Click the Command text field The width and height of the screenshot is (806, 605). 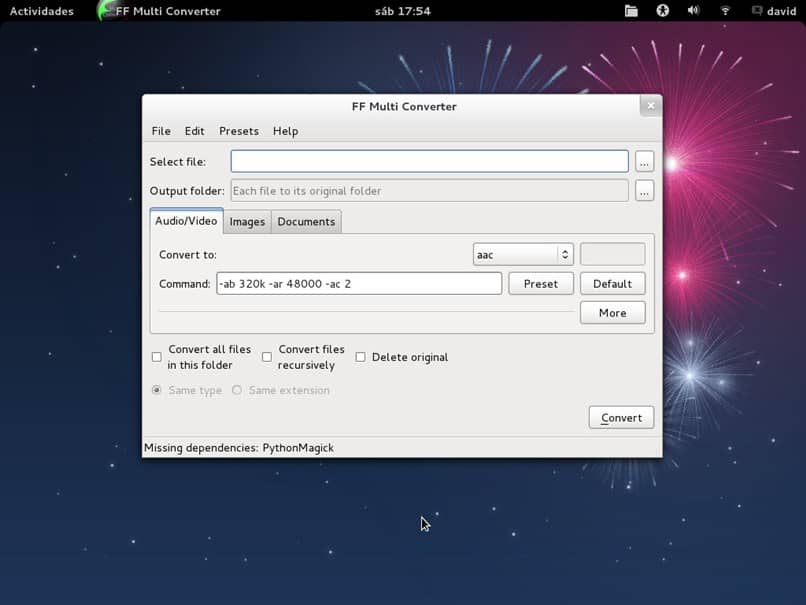click(359, 284)
